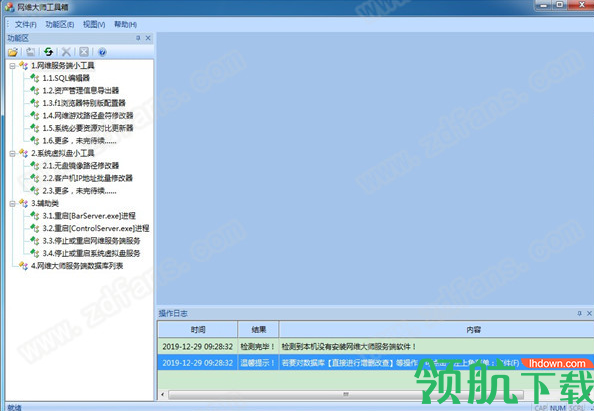The width and height of the screenshot is (594, 411).
Task: Click log text 检测到本机没有安装网维大师服务端软件！
Action: pos(349,346)
